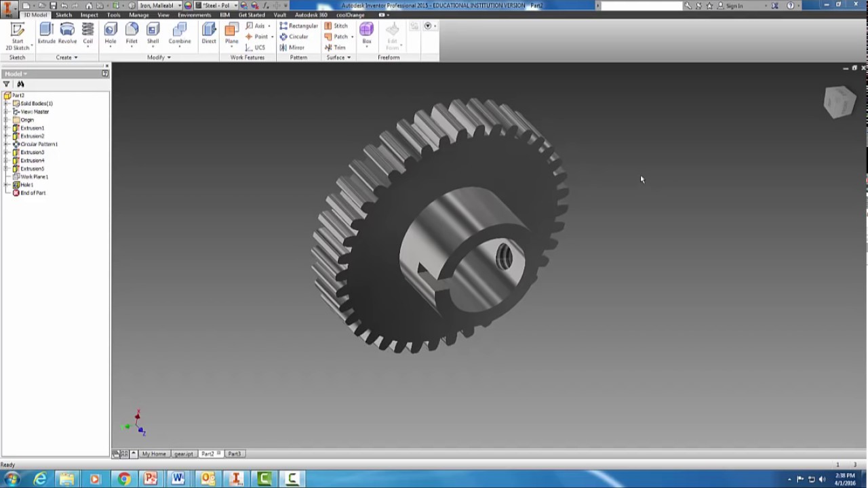Switch to the gear.ipt document tab

(x=183, y=454)
